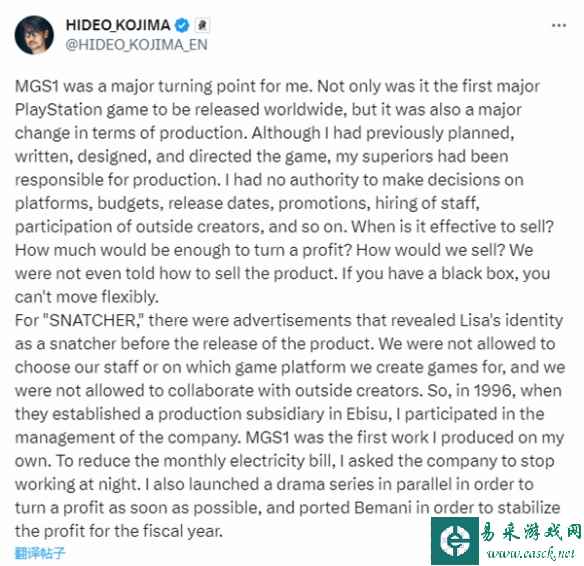This screenshot has height=566, width=584.
Task: Click the green Chinese site name watermark
Action: click(x=531, y=531)
